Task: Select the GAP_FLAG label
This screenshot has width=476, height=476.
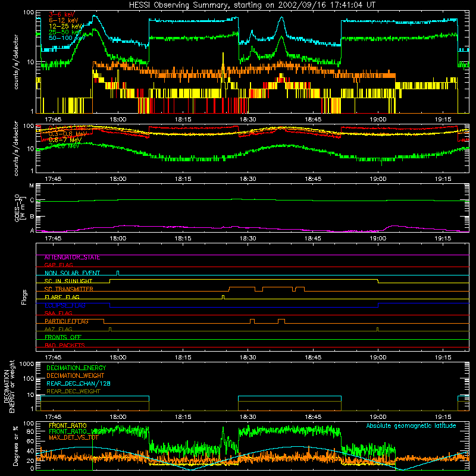Action: 58,265
